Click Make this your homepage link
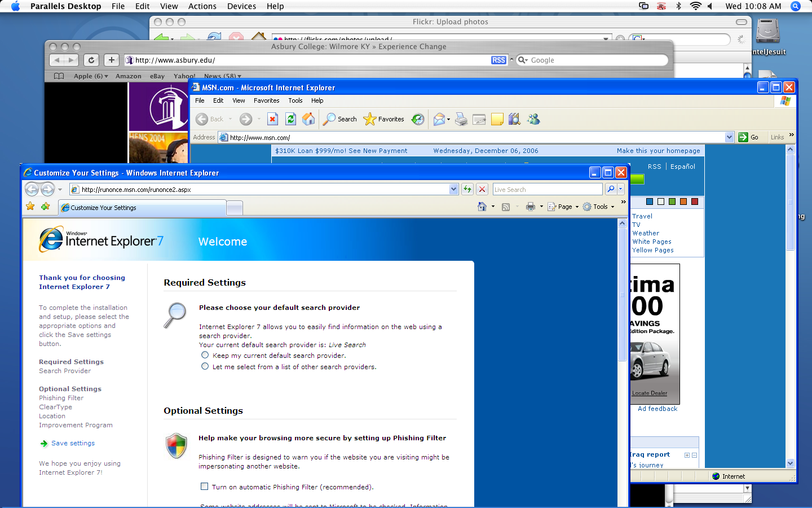 coord(659,151)
